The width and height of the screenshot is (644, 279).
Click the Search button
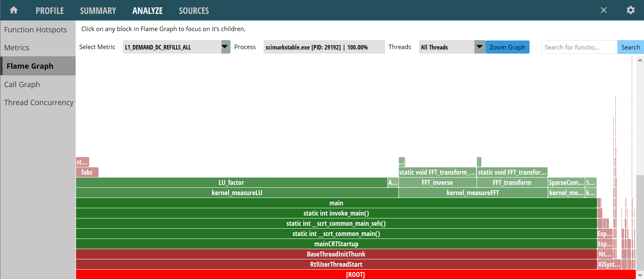pos(630,47)
